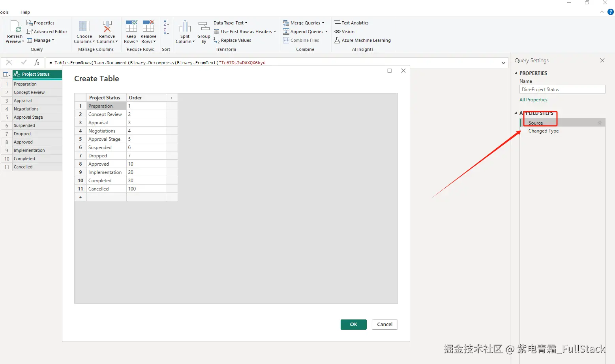Collapse the APPLIED STEPS section
Viewport: 615px width, 364px height.
516,113
